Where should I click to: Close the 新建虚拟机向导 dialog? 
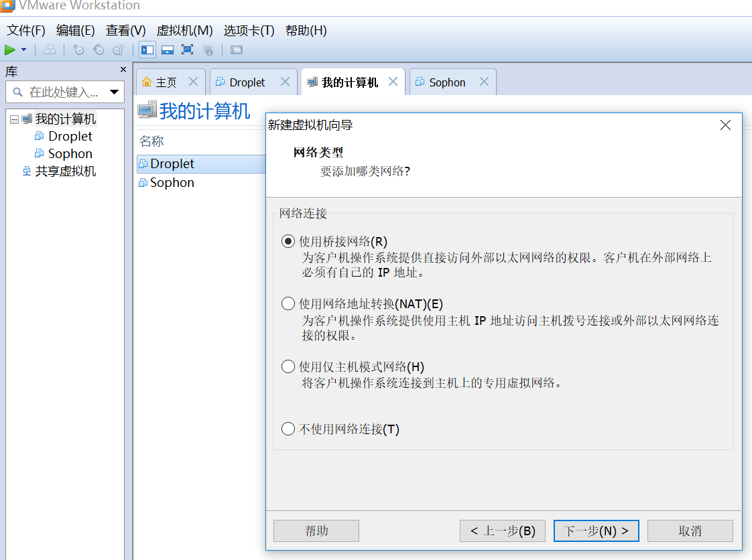[725, 125]
